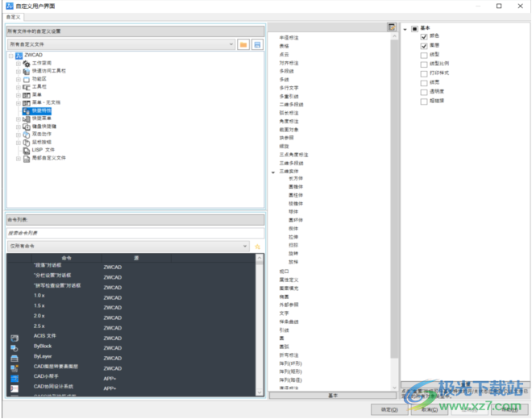Switch to the 自定义 tab
Screen dimensions: 532x419
pos(13,17)
